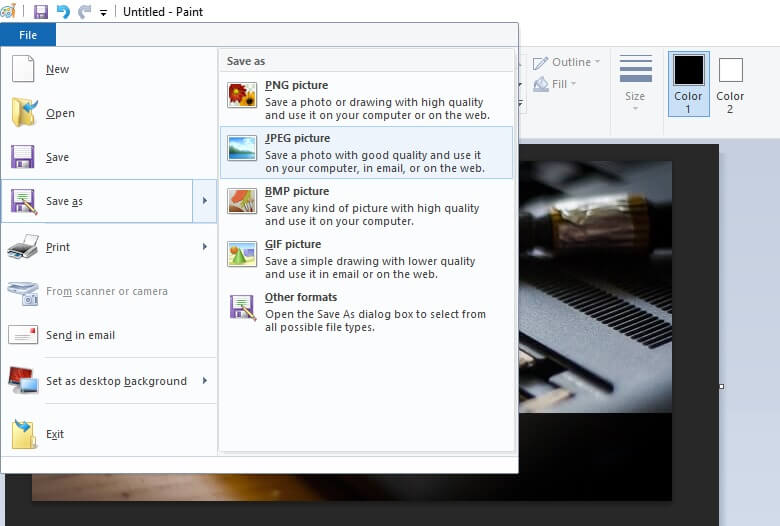Click the Exit icon

point(24,433)
